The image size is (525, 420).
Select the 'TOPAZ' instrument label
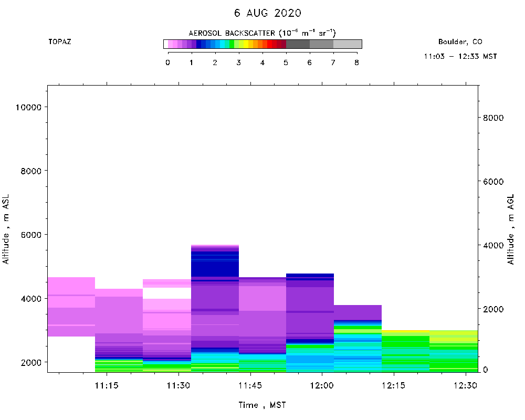pyautogui.click(x=60, y=42)
